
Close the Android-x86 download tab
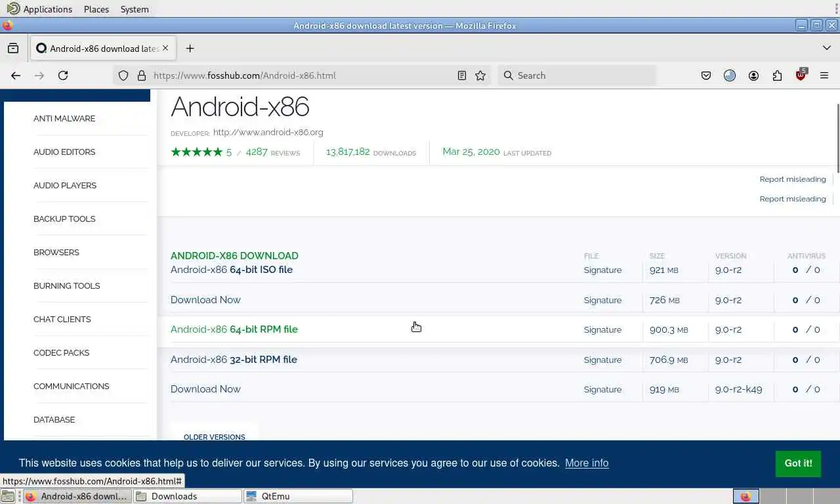(x=165, y=48)
